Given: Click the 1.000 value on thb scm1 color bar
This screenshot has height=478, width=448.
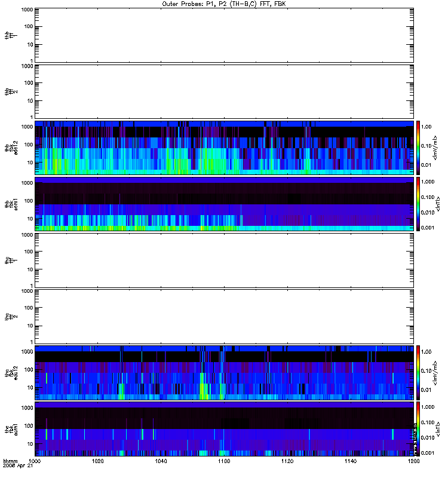Looking at the screenshot, I should coord(428,182).
